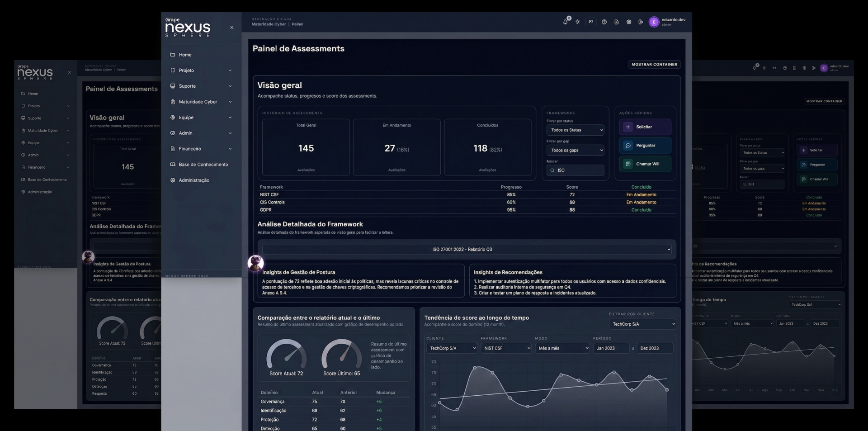Select Maturidade Cyber in front sidebar

pos(198,102)
